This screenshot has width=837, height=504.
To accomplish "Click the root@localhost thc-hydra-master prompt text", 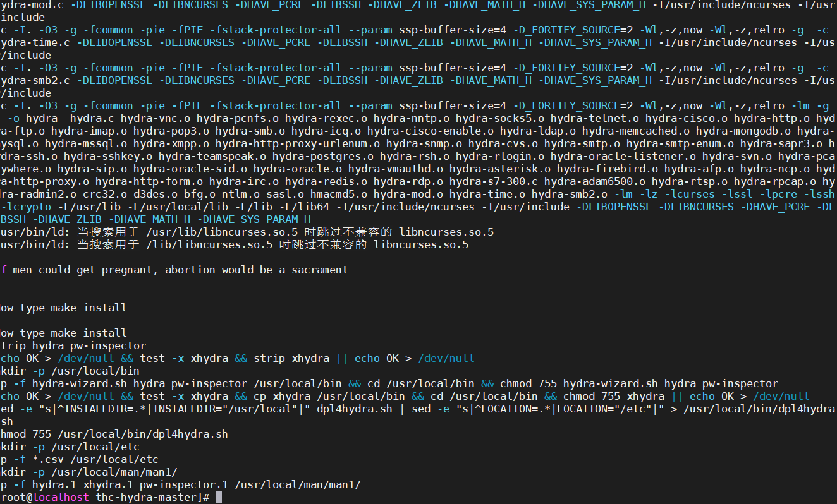I will (x=105, y=498).
